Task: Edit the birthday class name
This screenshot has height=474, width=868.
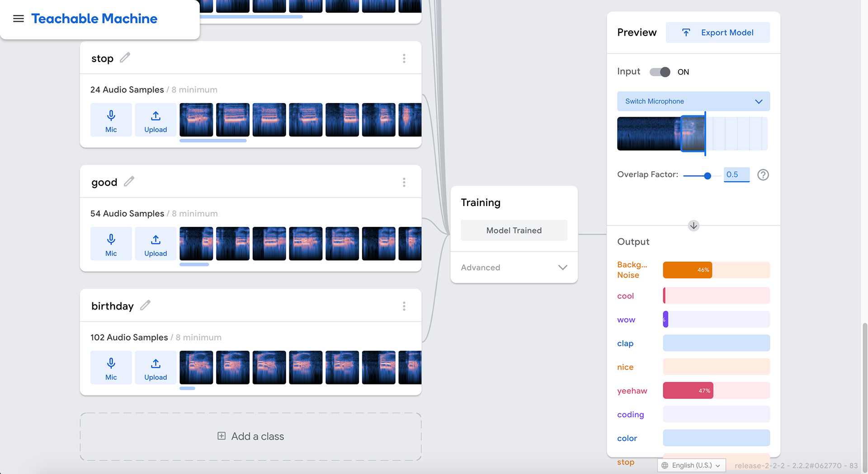Action: point(145,305)
